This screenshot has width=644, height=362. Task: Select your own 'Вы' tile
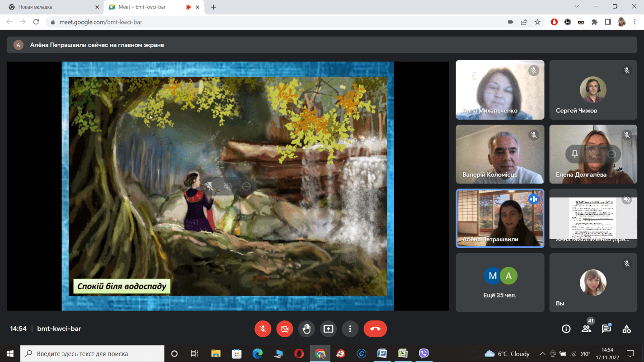(593, 282)
